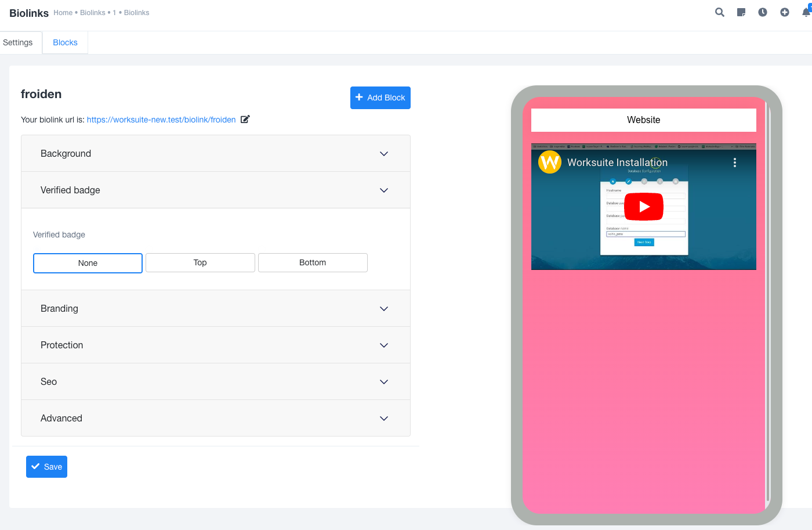Click the sticky note icon
The height and width of the screenshot is (530, 812).
pyautogui.click(x=741, y=12)
